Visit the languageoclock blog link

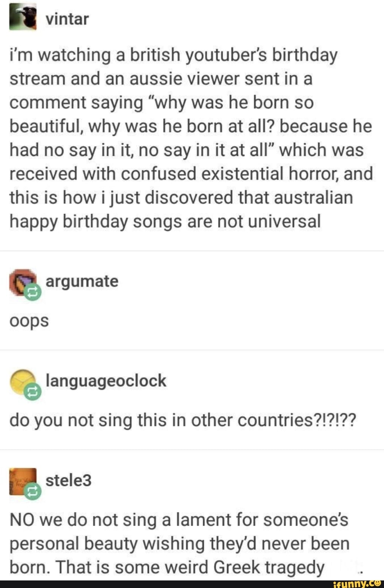coord(106,381)
